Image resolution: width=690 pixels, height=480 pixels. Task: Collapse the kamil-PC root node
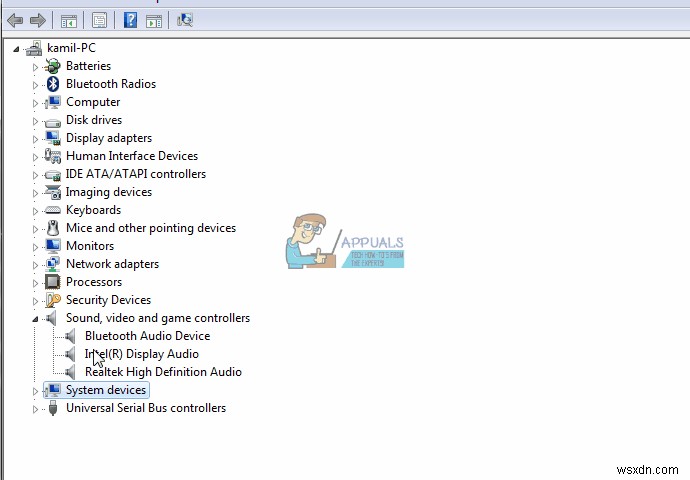tap(16, 49)
